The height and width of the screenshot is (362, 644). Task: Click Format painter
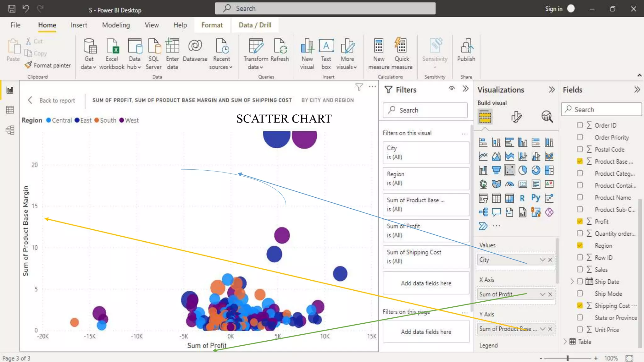(x=48, y=65)
